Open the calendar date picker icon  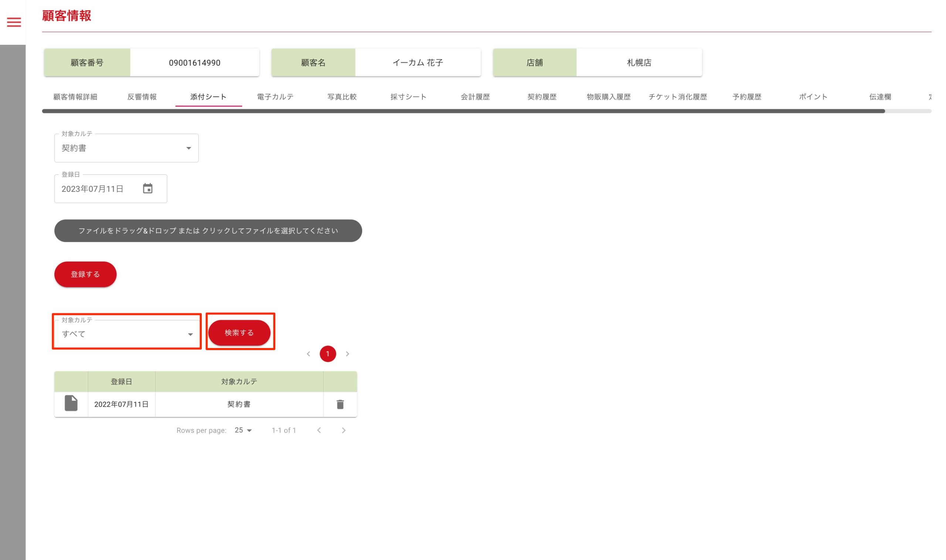point(147,188)
